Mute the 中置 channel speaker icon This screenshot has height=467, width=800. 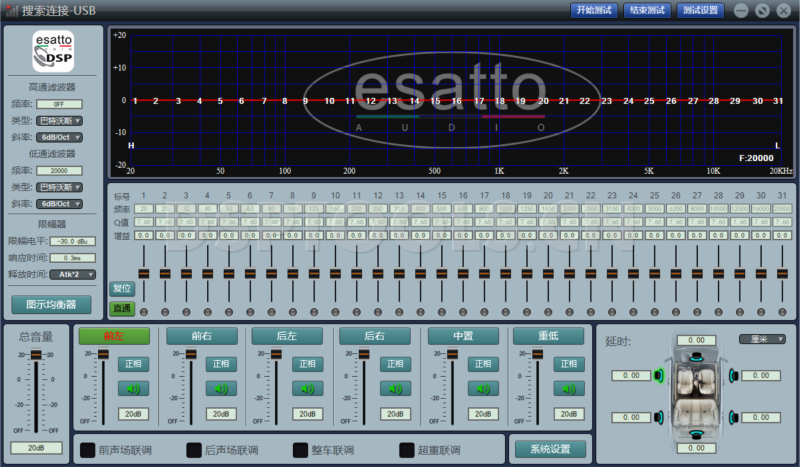483,389
